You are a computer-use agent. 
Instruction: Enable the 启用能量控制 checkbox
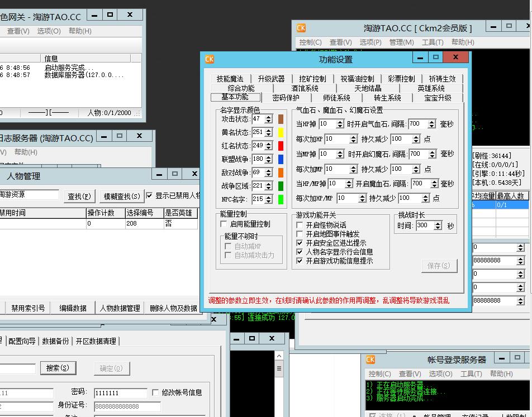[x=224, y=224]
